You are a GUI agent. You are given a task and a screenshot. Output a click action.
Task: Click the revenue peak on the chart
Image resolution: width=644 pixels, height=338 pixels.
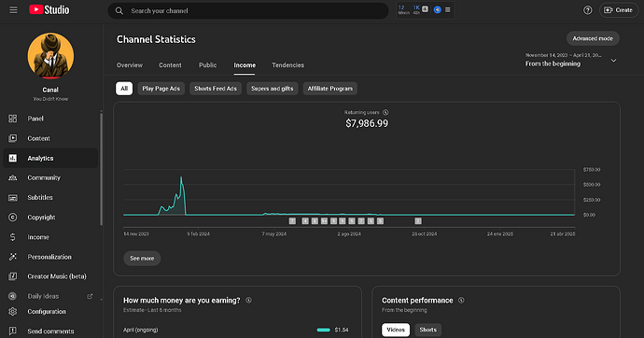[x=181, y=177]
